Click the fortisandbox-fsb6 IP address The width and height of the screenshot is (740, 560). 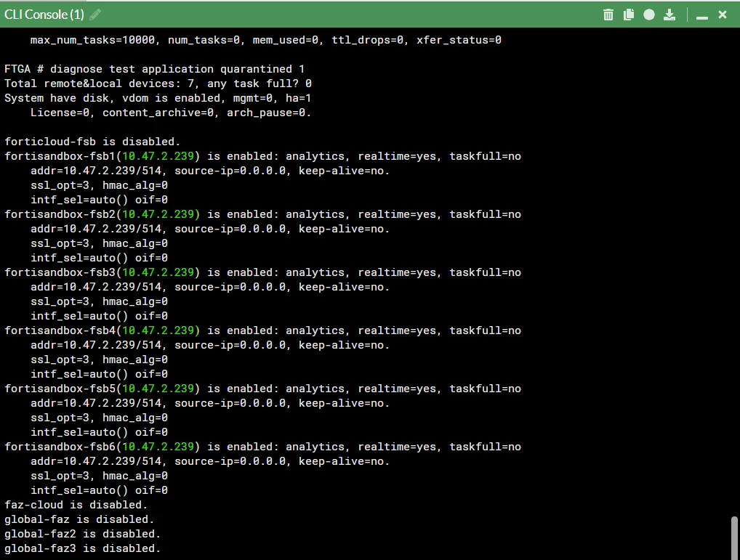pyautogui.click(x=158, y=447)
